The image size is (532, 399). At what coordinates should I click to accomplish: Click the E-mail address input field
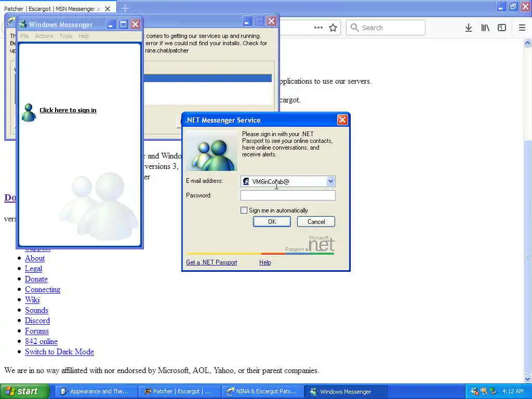(x=288, y=181)
